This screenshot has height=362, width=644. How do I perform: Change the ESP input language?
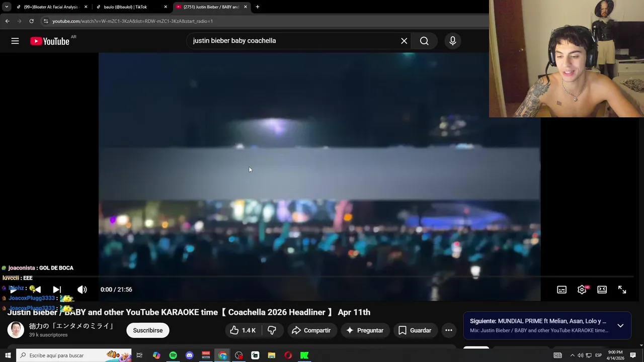click(599, 355)
